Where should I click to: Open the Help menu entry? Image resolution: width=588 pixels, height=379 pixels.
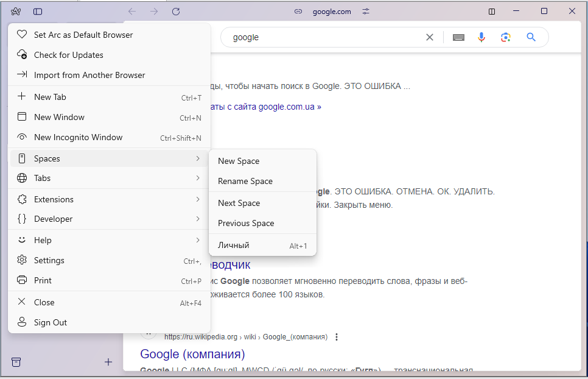pyautogui.click(x=109, y=240)
